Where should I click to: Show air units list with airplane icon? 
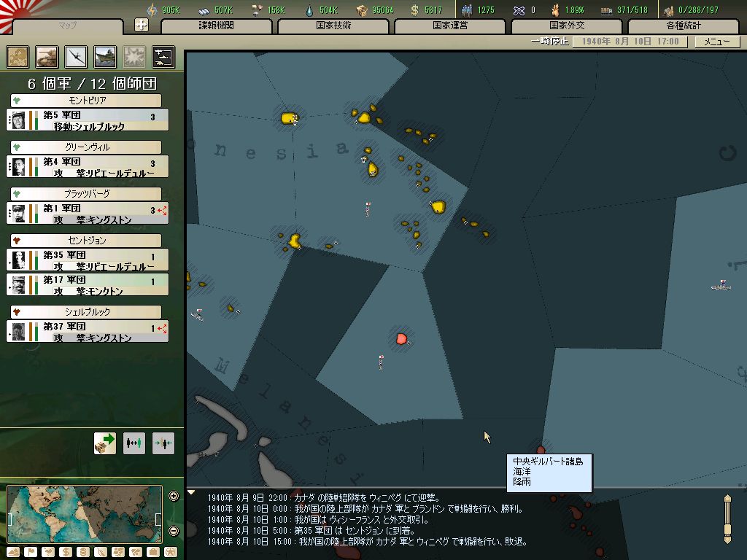(76, 57)
